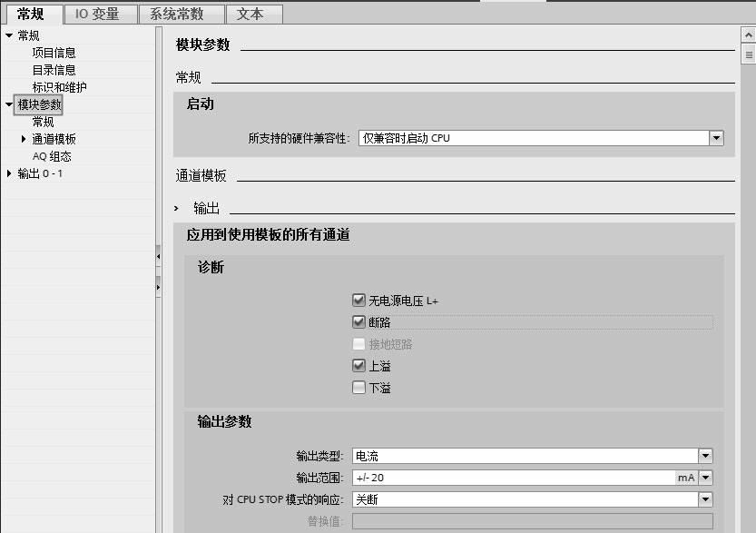
Task: Click the 启动 group heading
Action: coord(200,104)
